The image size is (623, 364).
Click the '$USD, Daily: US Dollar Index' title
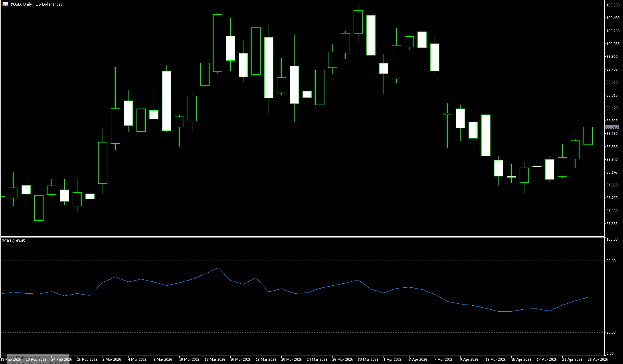[36, 4]
